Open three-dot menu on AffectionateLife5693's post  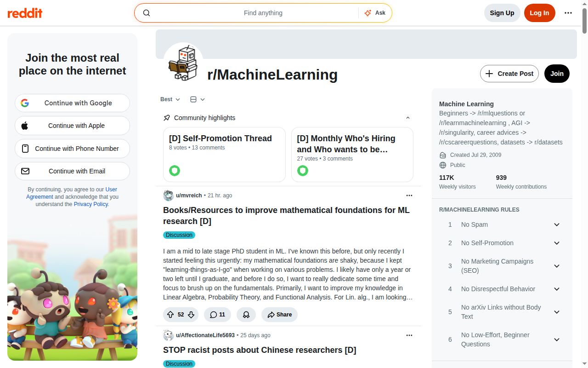tap(409, 335)
